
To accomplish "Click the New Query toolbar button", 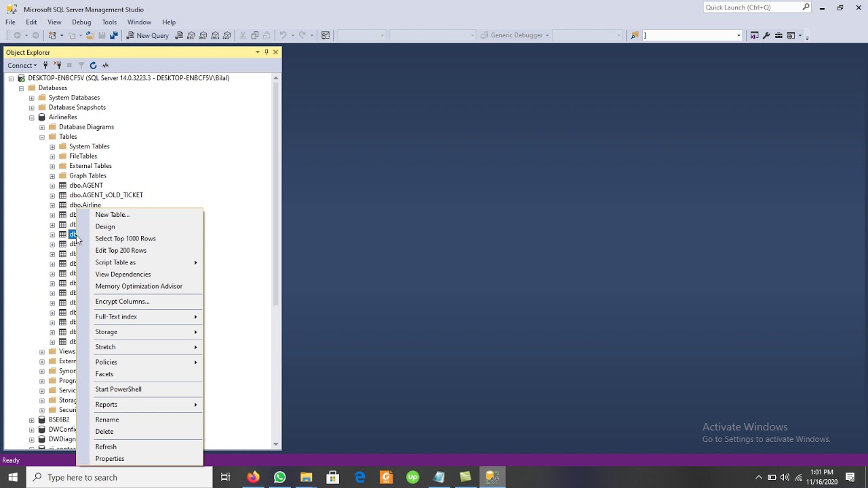I will point(147,35).
